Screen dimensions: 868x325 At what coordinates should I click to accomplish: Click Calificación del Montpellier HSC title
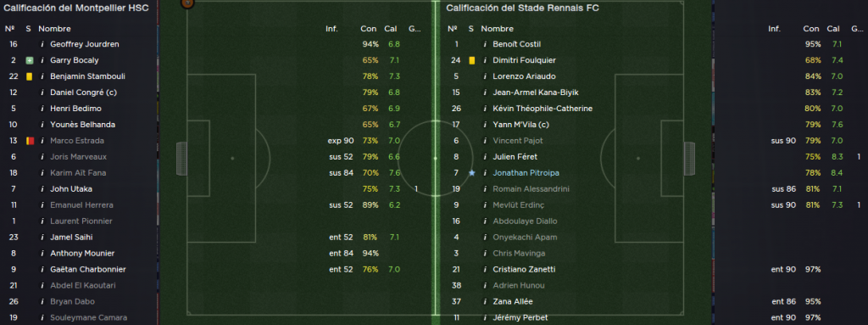[x=75, y=8]
